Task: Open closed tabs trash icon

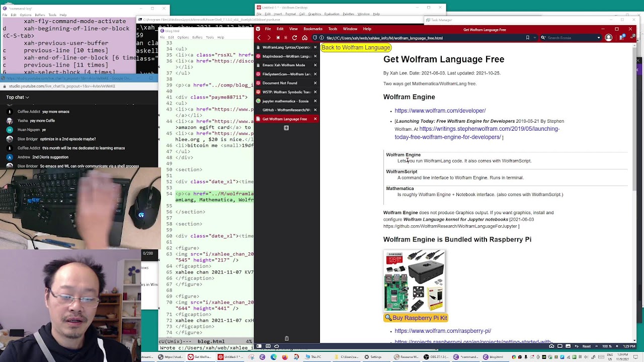Action: 287,339
